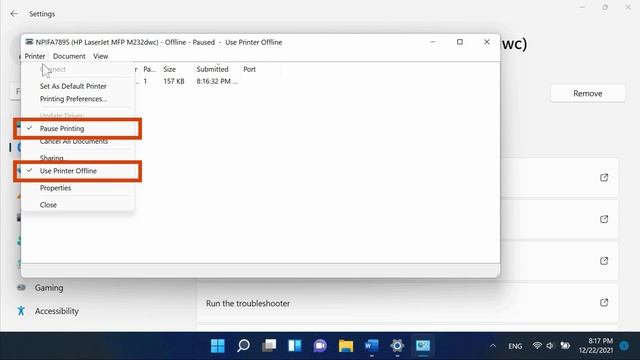Click ENG language indicator
640x360 pixels.
click(x=515, y=346)
